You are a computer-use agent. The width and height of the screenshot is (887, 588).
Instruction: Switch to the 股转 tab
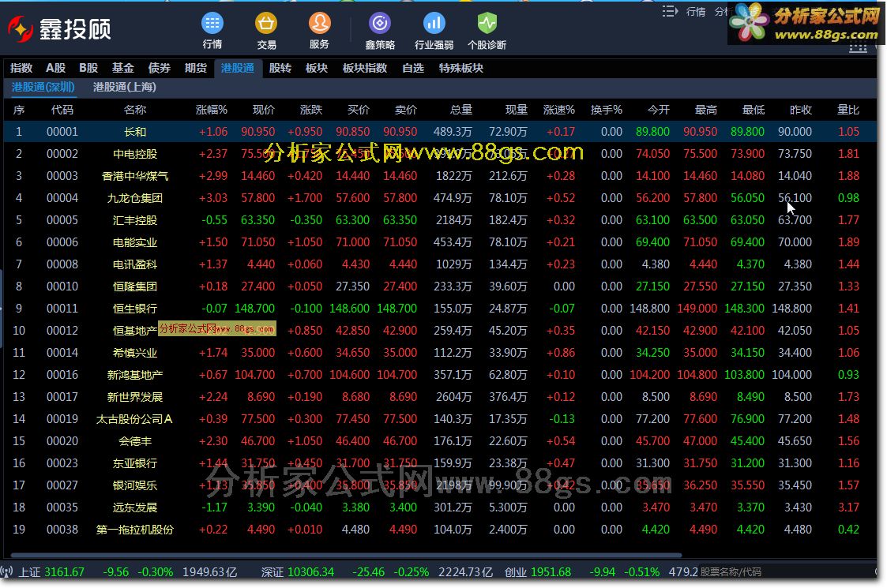pyautogui.click(x=280, y=68)
